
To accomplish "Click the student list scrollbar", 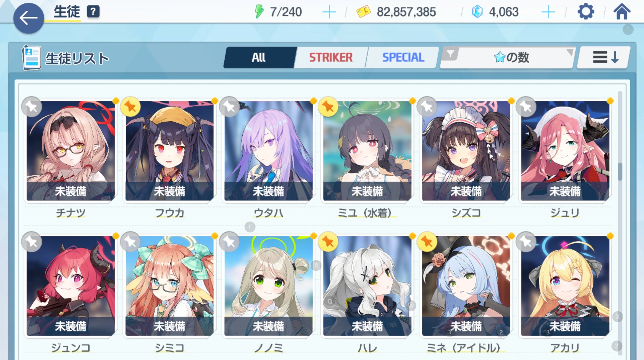I will tap(620, 171).
